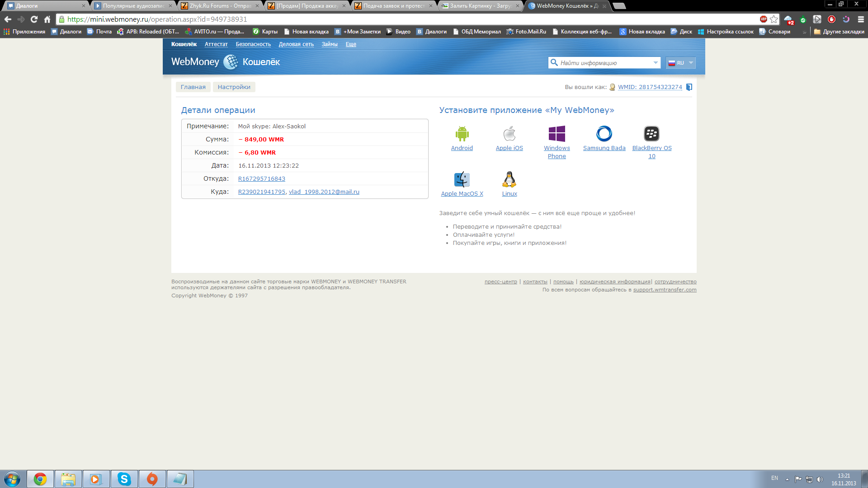Bookmark this page with the star icon
This screenshot has width=868, height=488.
tap(774, 19)
